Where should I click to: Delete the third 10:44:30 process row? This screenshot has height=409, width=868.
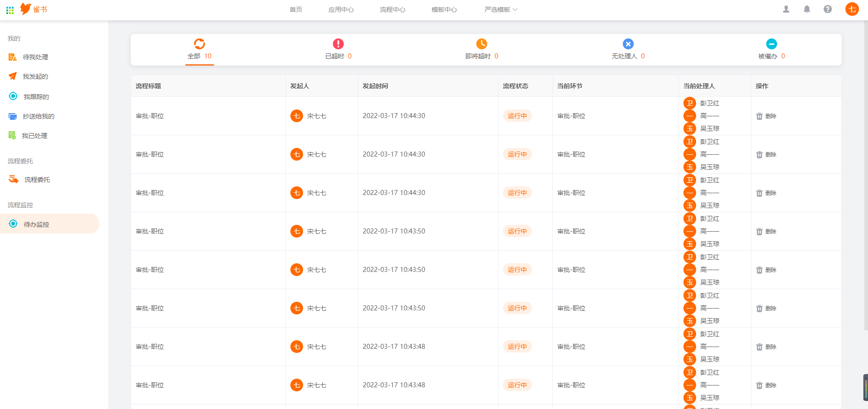(x=766, y=193)
